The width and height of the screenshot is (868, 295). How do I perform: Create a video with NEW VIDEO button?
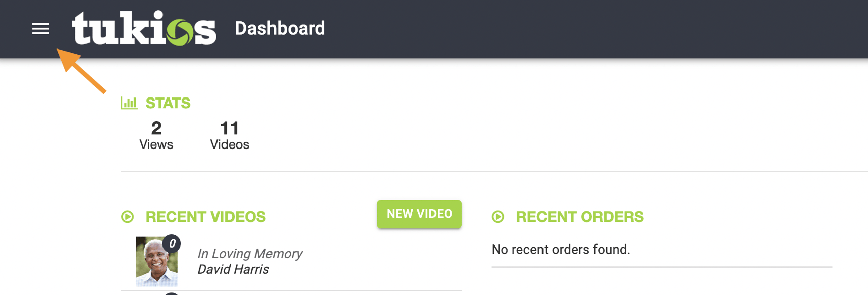click(419, 214)
